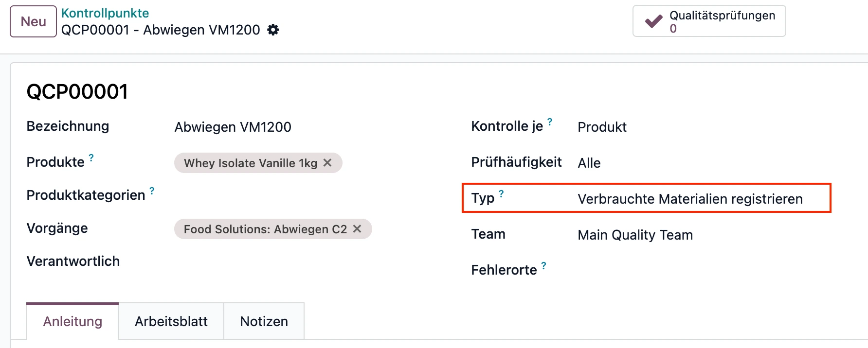Switch to the Arbeitsblatt tab
Image resolution: width=868 pixels, height=348 pixels.
click(171, 321)
